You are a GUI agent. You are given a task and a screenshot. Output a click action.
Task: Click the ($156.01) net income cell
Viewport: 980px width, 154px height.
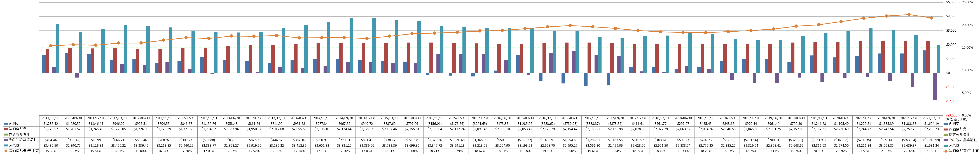[435, 124]
